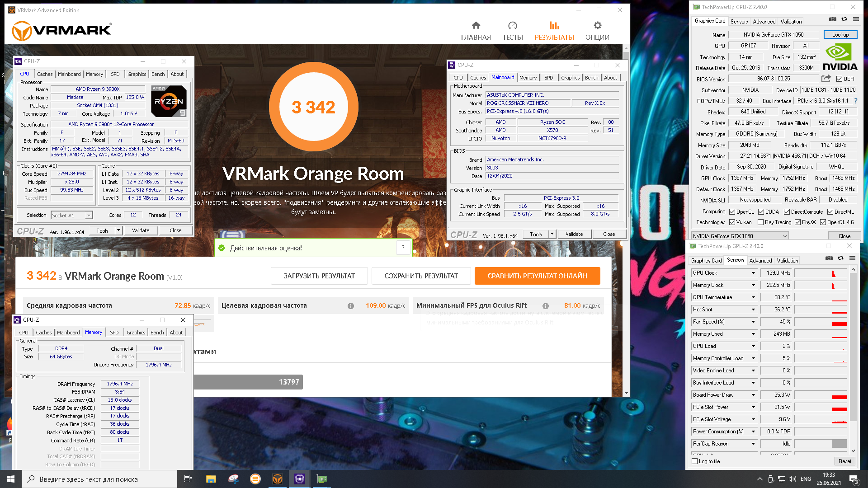Click question mark beside Действительная оценка
868x488 pixels.
(403, 248)
